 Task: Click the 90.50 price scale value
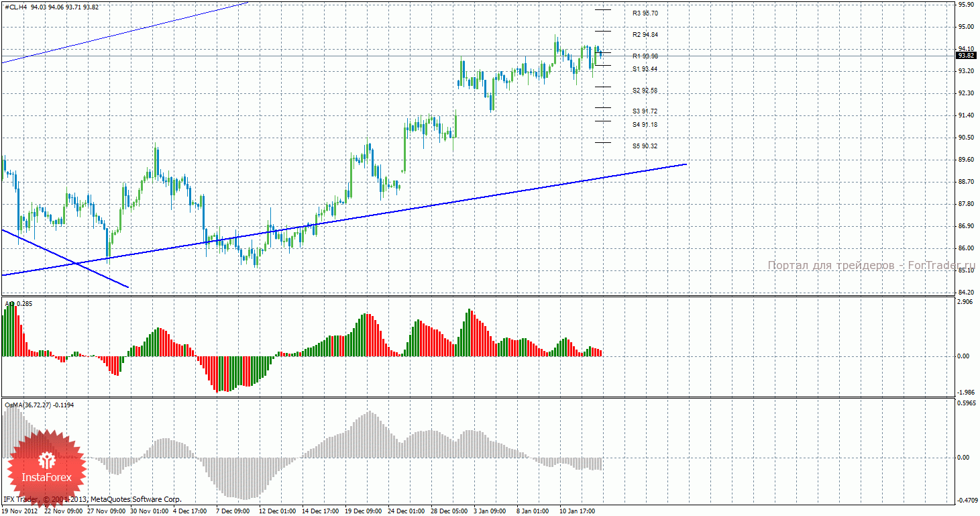click(966, 138)
